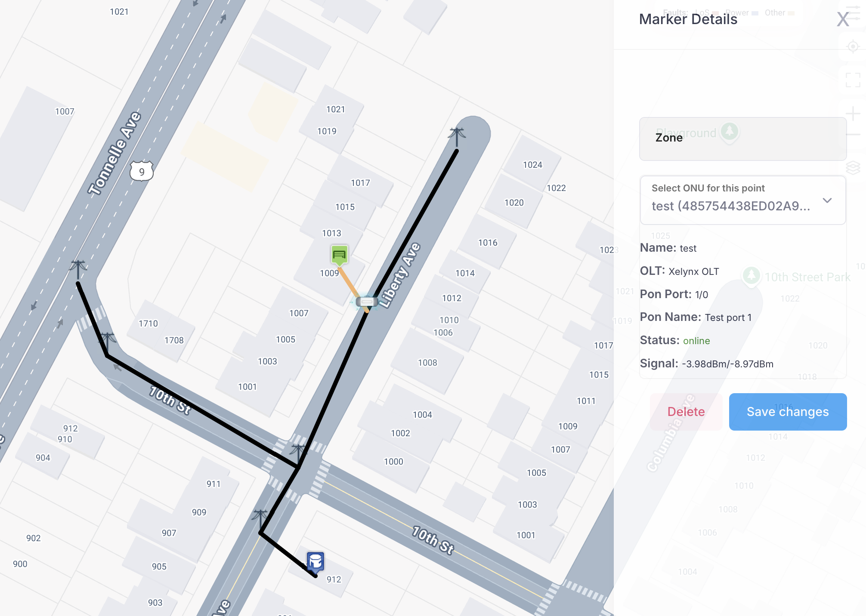Select the white splice closure on Liberty Ave
This screenshot has height=616, width=866.
click(x=367, y=302)
